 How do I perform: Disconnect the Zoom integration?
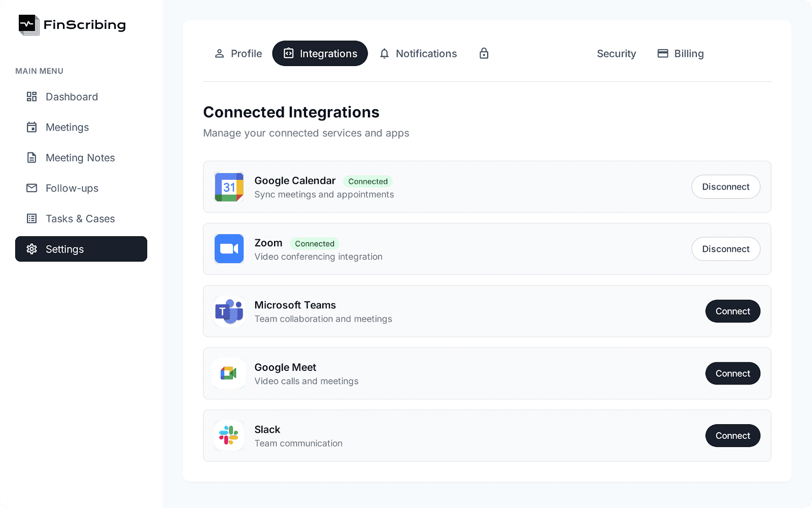coord(726,249)
